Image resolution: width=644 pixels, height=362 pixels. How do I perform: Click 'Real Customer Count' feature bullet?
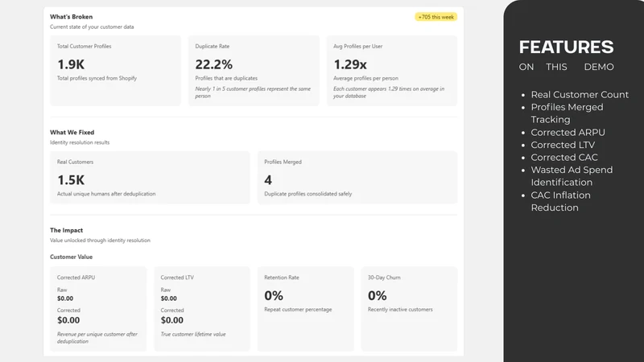pyautogui.click(x=580, y=95)
